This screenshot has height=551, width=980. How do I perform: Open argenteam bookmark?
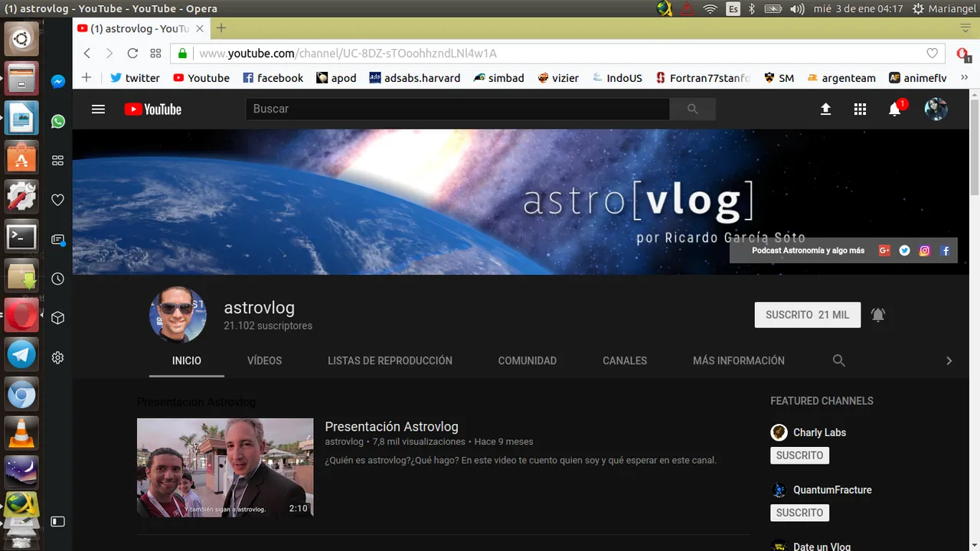pyautogui.click(x=841, y=77)
